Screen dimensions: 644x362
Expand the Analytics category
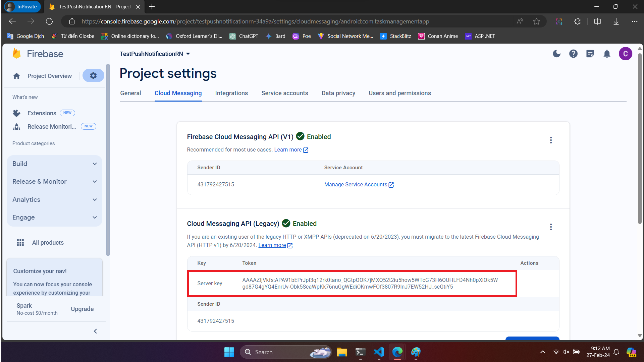(54, 200)
